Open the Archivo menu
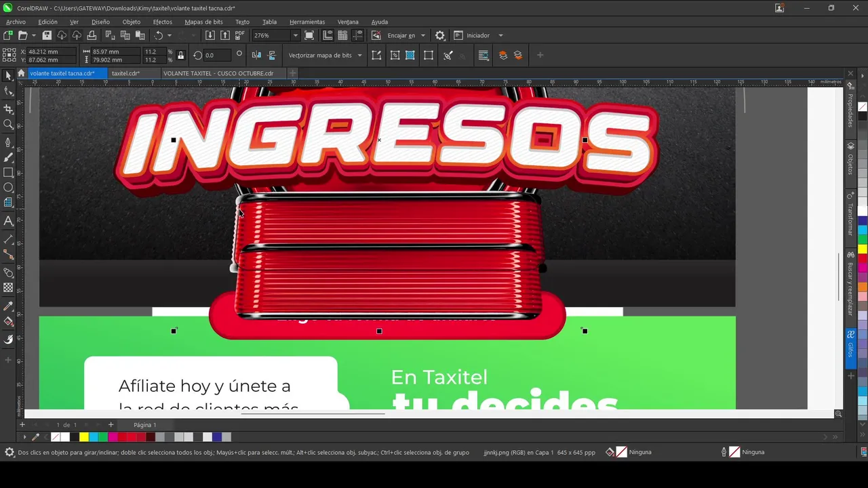The width and height of the screenshot is (868, 488). (x=16, y=22)
